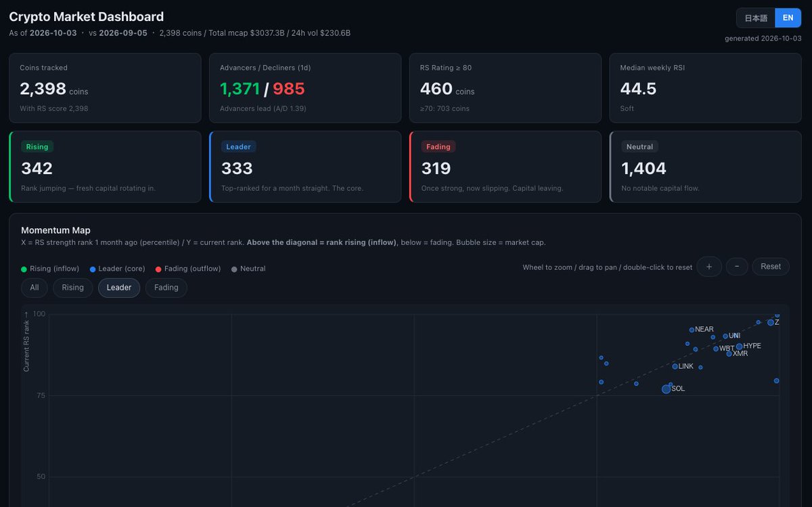Open the Neutral category card
Viewport: 812px width, 507px height.
coord(706,167)
